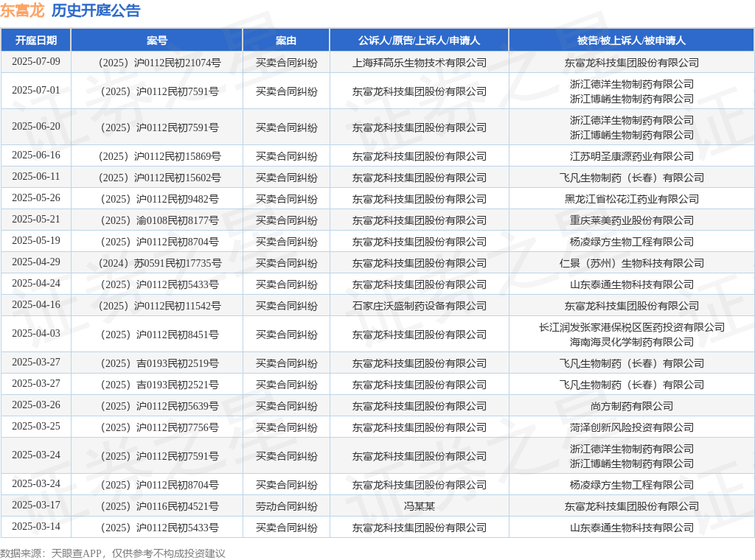
Task: Select date cell 2025-03-17
Action: pos(36,505)
